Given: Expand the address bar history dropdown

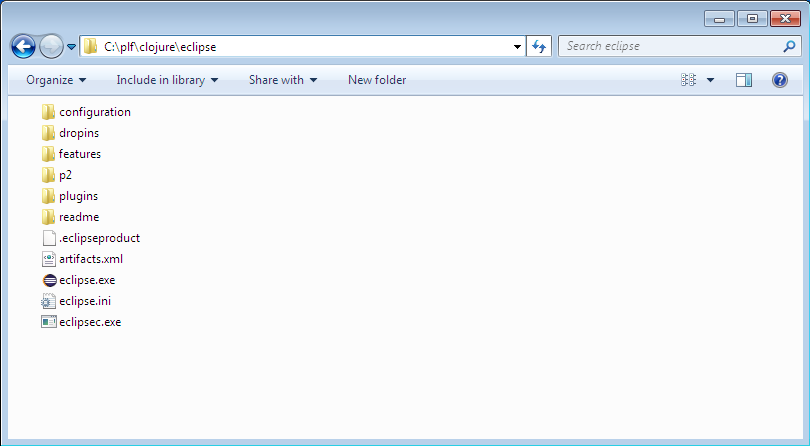Looking at the screenshot, I should pos(517,47).
